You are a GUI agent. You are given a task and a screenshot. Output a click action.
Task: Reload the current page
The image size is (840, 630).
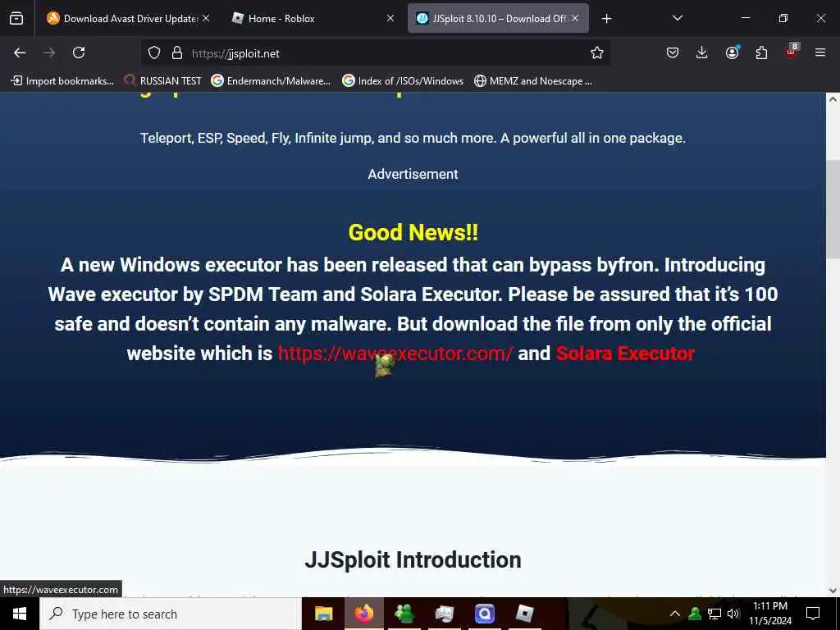point(79,52)
